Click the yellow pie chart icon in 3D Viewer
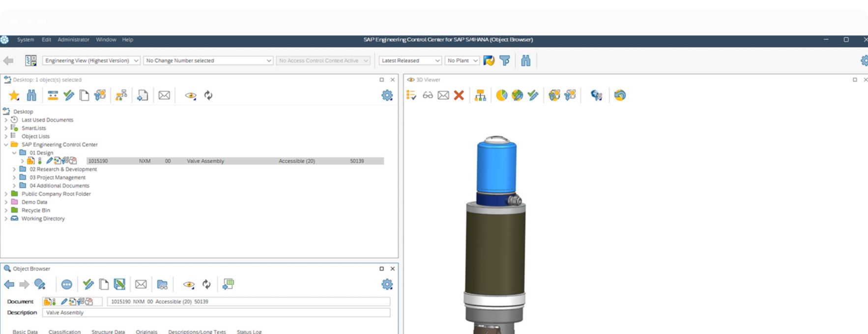The height and width of the screenshot is (334, 868). click(x=501, y=95)
